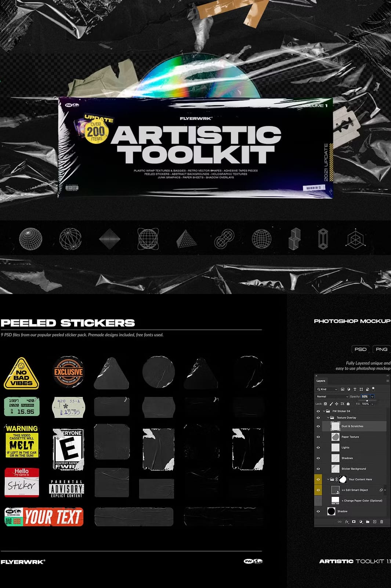This screenshot has width=391, height=588.
Task: Click the lock all padlock icon
Action: [348, 404]
